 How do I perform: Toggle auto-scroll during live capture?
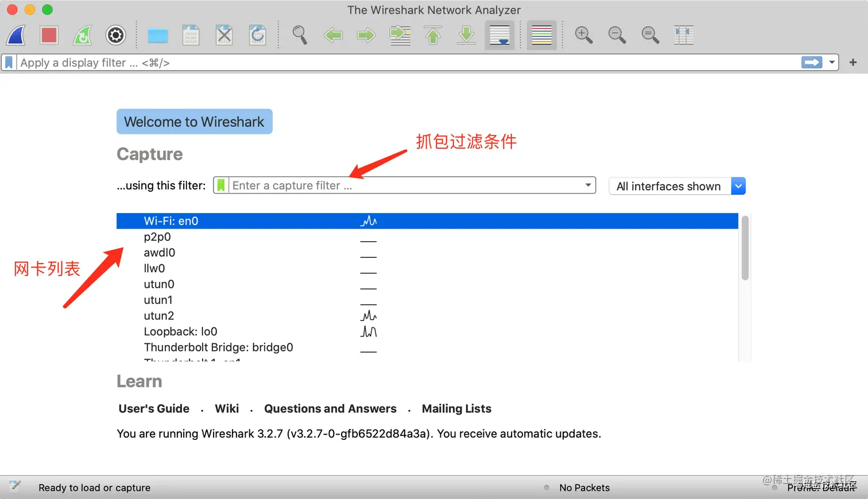[x=499, y=36]
